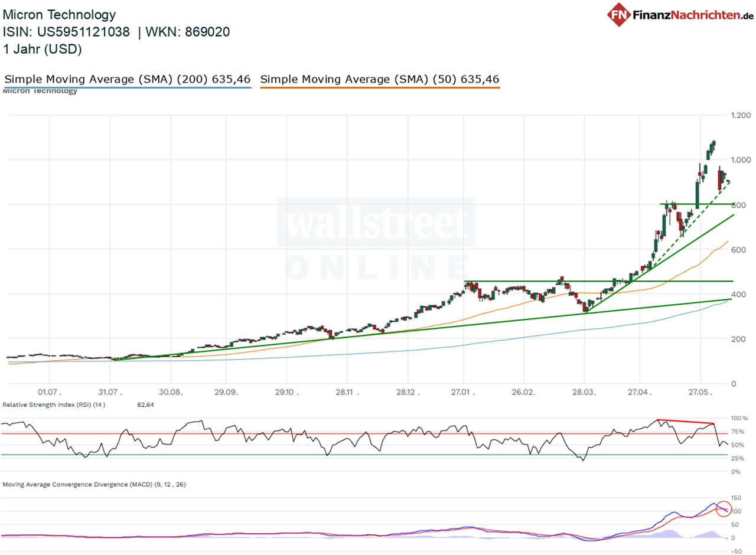Click the 26.02. date axis label
756x555 pixels.
click(524, 392)
